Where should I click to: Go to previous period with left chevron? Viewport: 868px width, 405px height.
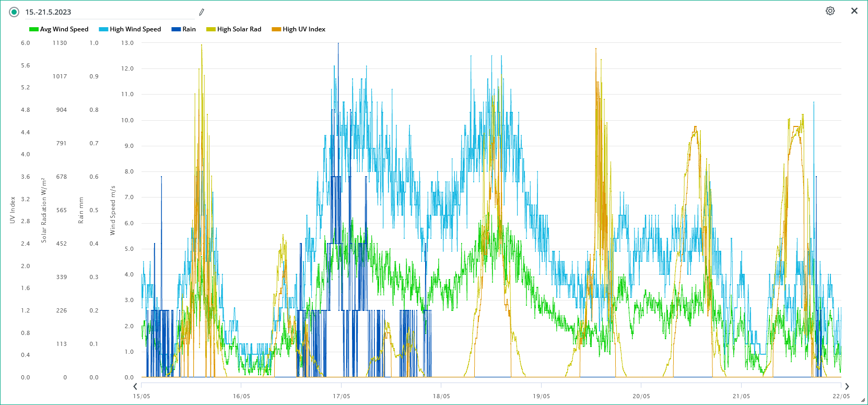click(135, 387)
